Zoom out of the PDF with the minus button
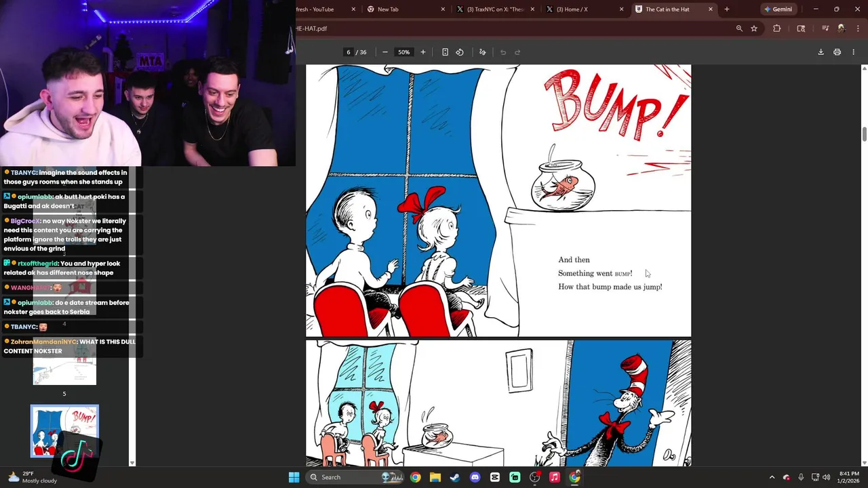Image resolution: width=868 pixels, height=488 pixels. (385, 52)
